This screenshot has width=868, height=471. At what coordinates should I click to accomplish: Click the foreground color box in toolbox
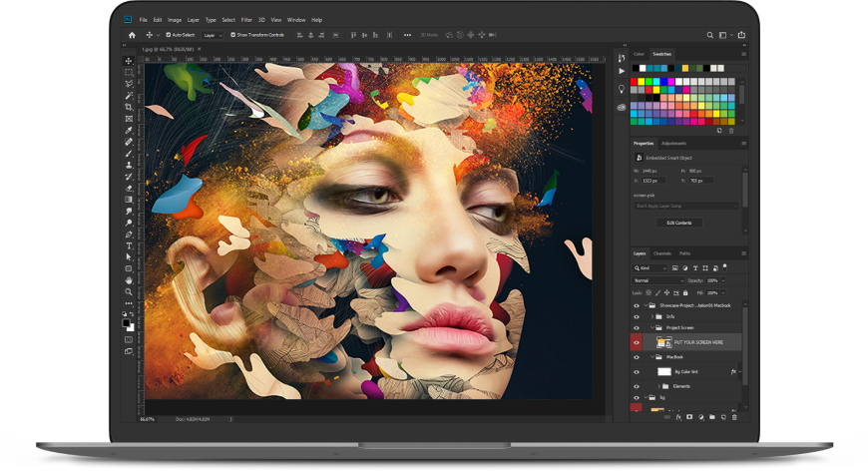click(x=127, y=323)
